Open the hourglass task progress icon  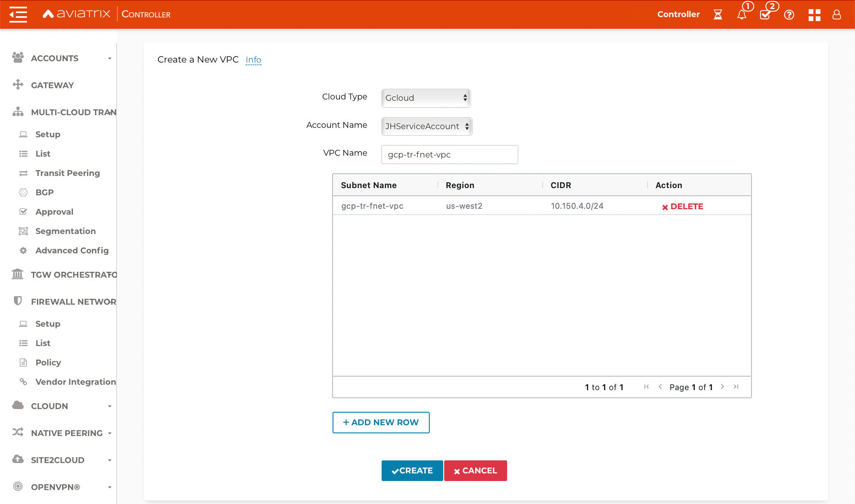click(x=718, y=14)
